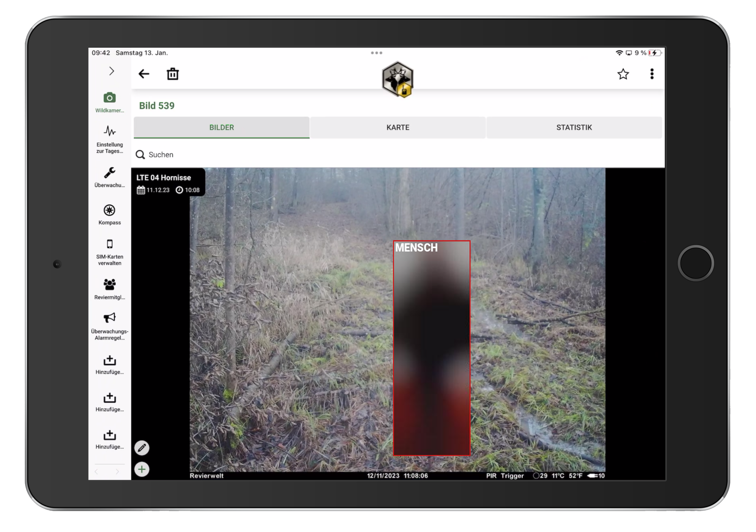756x532 pixels.
Task: Mark image as favorite with star
Action: (623, 74)
